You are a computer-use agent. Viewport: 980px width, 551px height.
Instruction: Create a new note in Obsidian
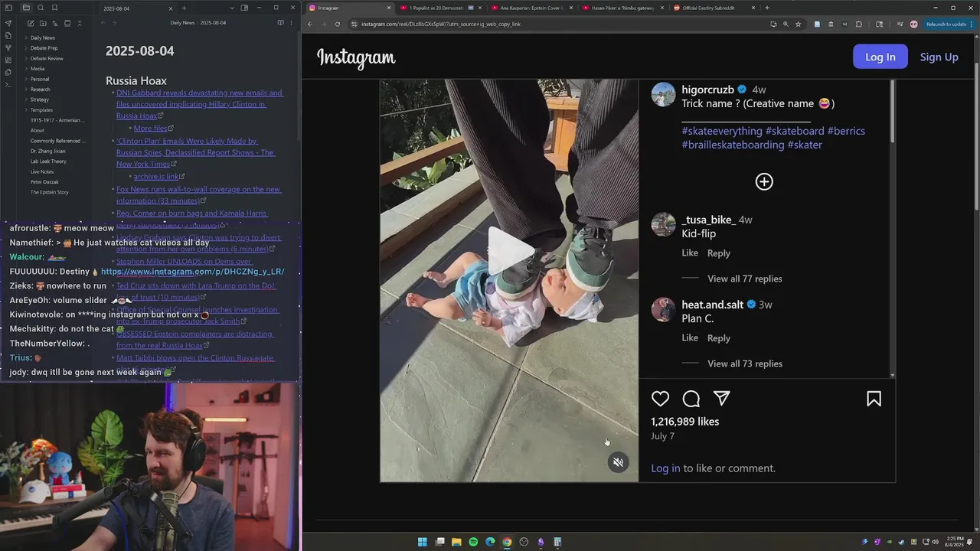coord(31,24)
